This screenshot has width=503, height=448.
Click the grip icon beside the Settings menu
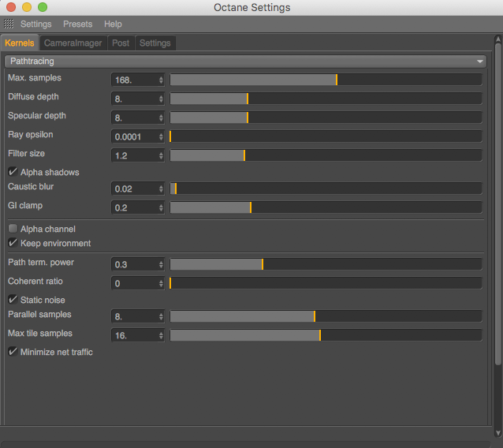coord(9,24)
